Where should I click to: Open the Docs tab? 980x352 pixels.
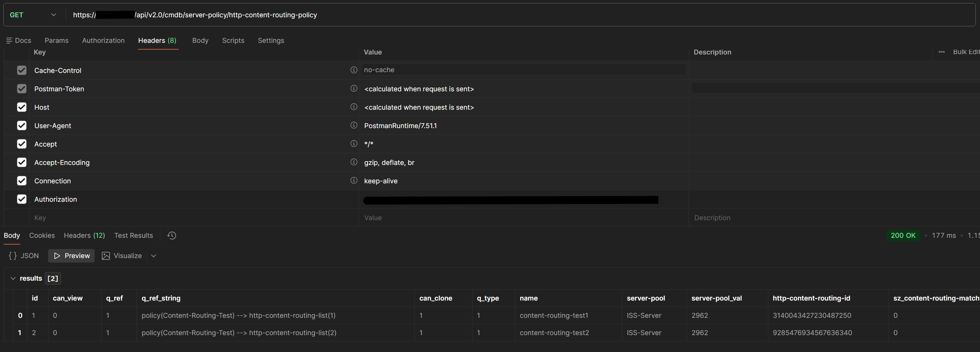click(x=19, y=40)
